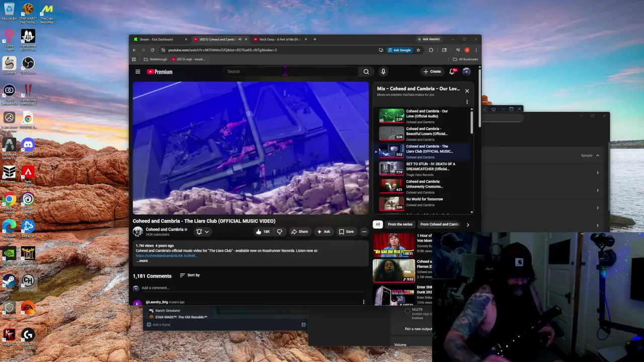Reload the page in Chrome

tap(152, 50)
